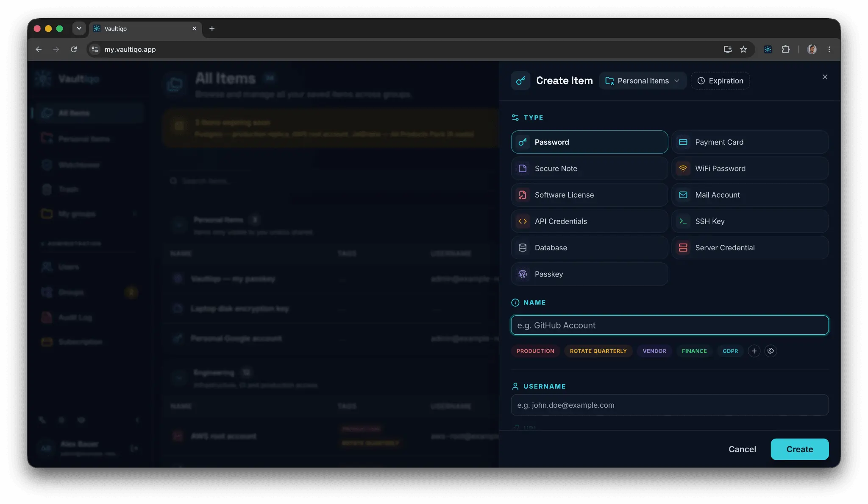Open the tab search dropdown
This screenshot has width=868, height=504.
(x=79, y=28)
